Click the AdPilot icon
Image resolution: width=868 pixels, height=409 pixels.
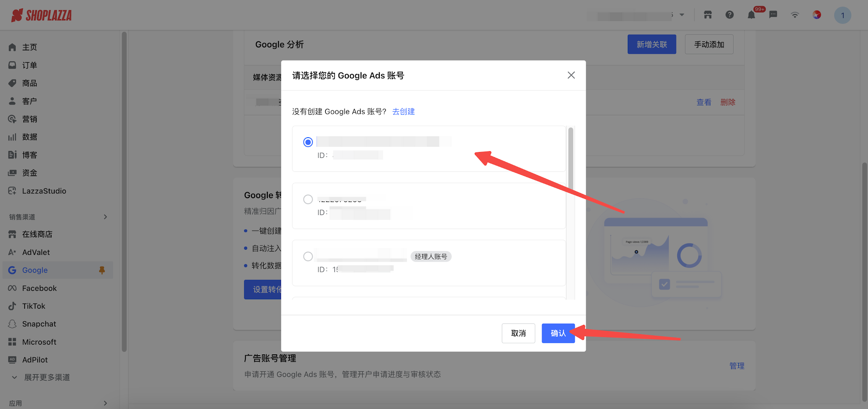[12, 360]
